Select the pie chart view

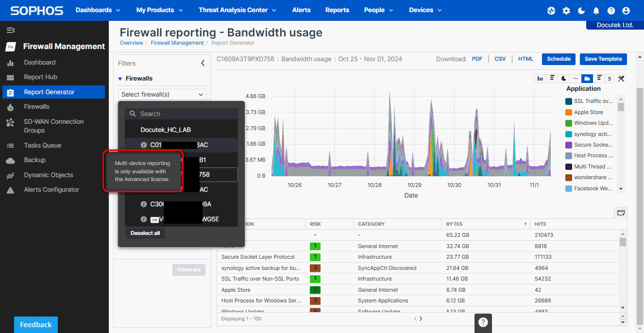click(x=564, y=79)
